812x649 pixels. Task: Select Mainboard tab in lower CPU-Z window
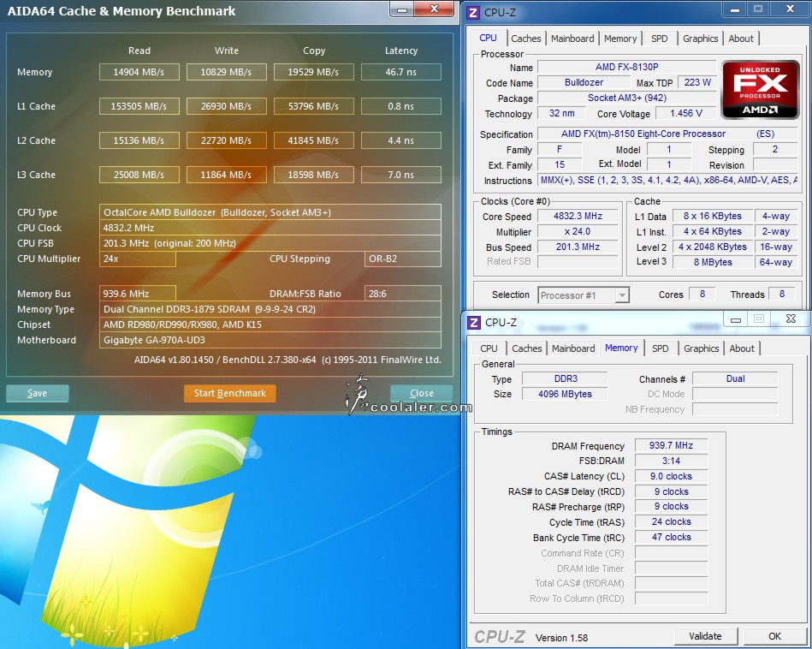pyautogui.click(x=573, y=348)
